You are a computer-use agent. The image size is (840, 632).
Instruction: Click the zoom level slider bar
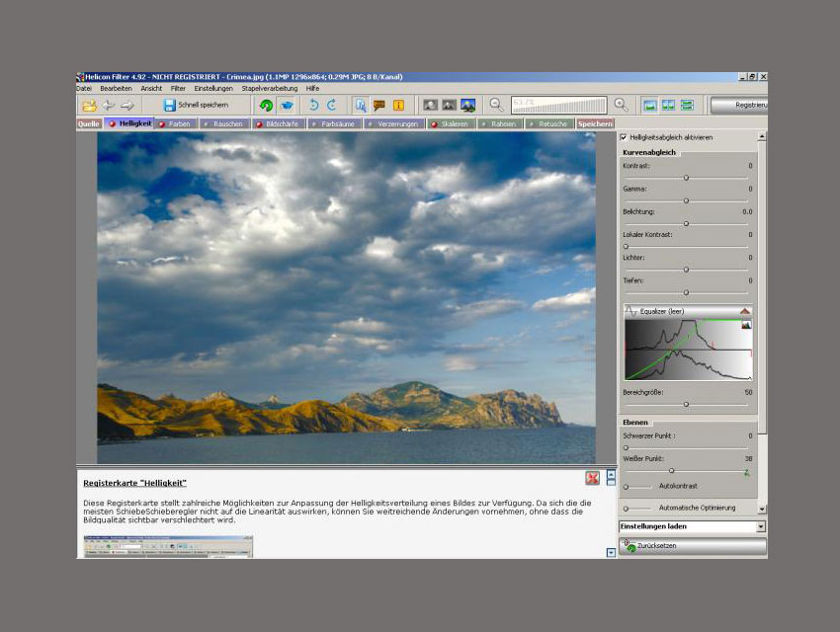coord(558,105)
